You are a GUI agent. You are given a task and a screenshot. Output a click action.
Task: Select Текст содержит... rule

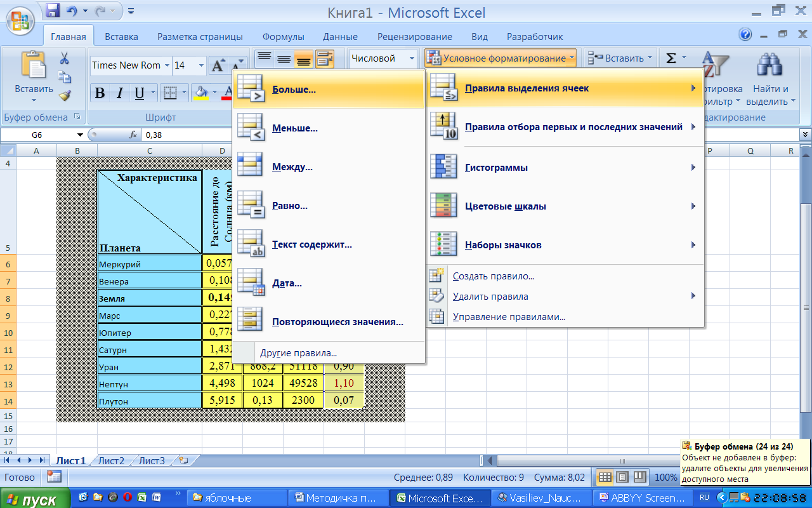click(x=328, y=244)
